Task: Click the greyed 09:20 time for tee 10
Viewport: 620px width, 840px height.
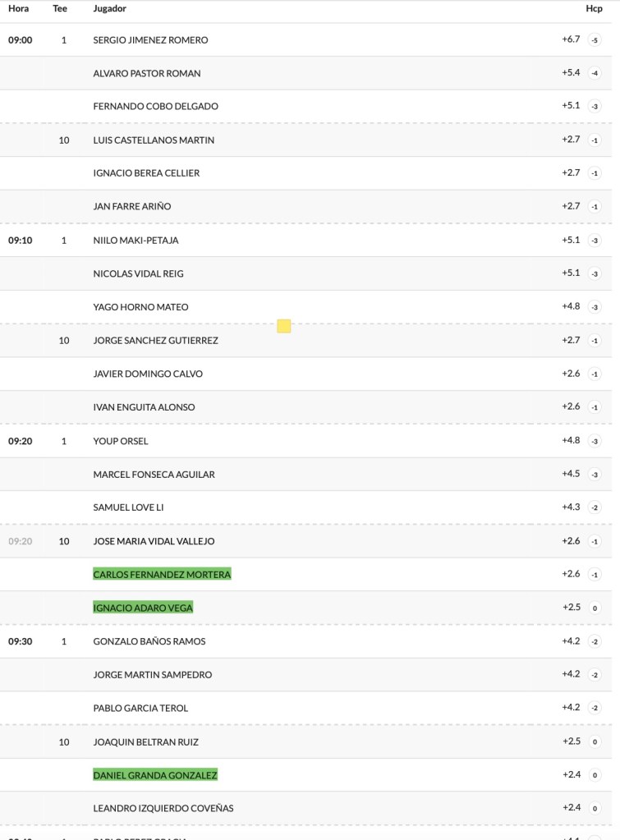Action: (x=21, y=542)
